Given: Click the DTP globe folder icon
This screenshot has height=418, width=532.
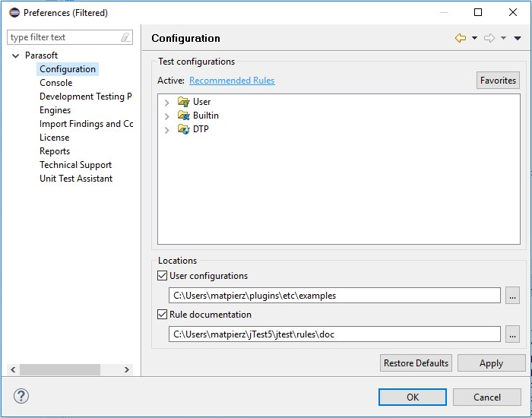Looking at the screenshot, I should pyautogui.click(x=184, y=129).
